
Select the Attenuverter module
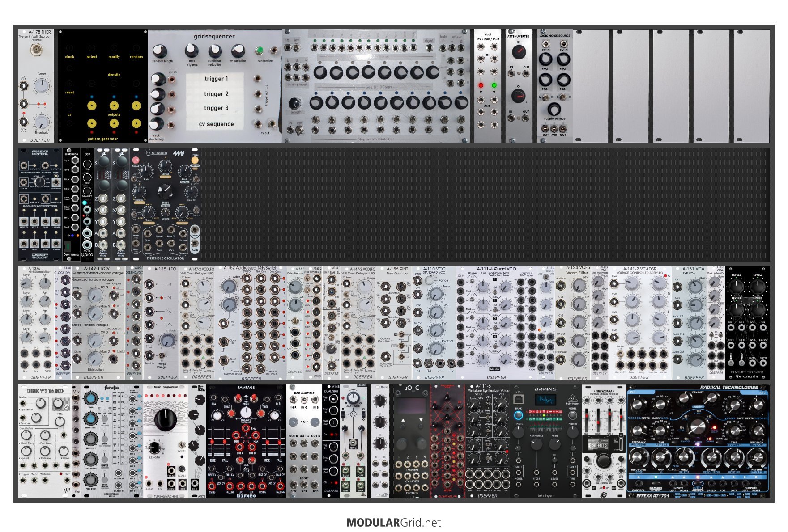pos(519,86)
